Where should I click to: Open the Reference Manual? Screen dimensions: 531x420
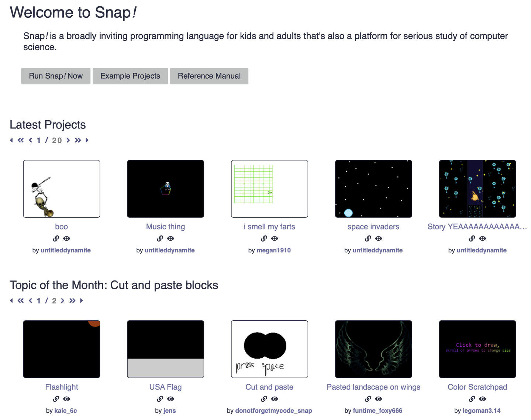click(x=209, y=76)
